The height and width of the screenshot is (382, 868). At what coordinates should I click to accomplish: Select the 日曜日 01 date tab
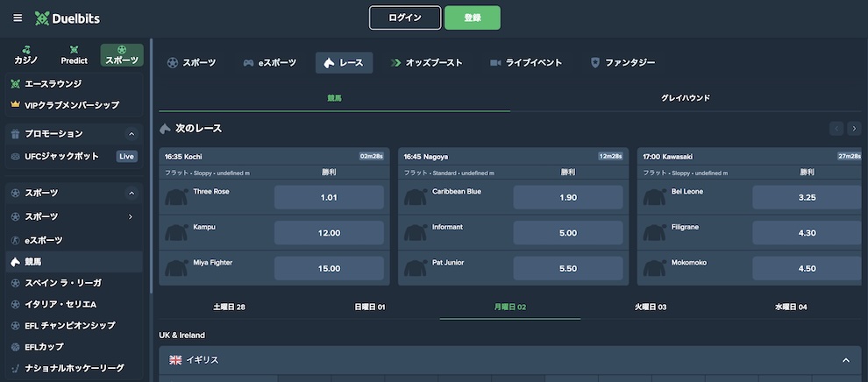coord(370,307)
